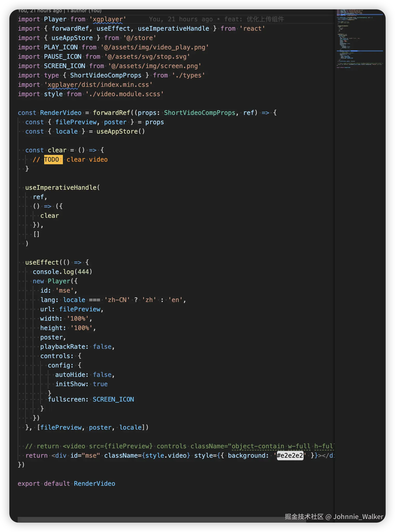Viewport: 395px width, 532px height.
Task: Click the 'mse' value of the id option
Action: (x=65, y=291)
